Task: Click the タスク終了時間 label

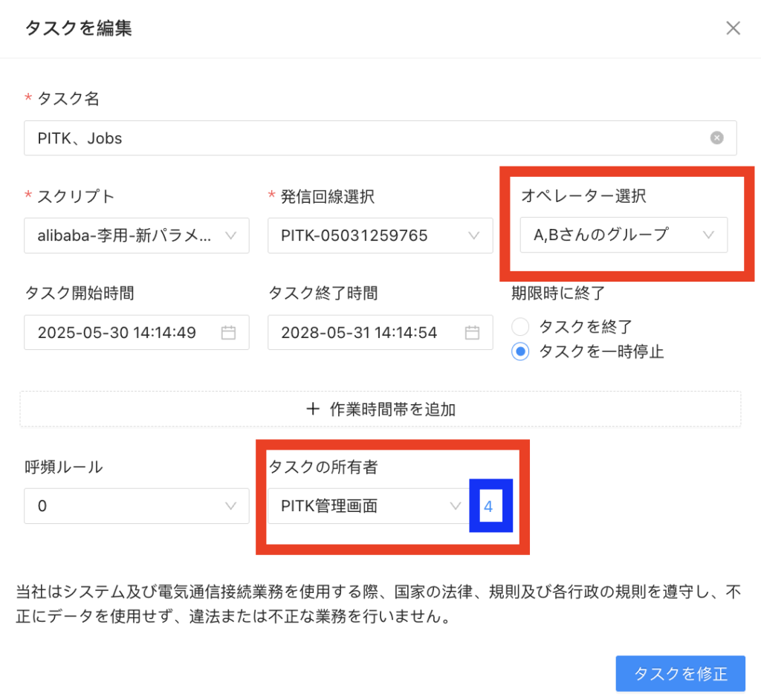Action: coord(323,294)
